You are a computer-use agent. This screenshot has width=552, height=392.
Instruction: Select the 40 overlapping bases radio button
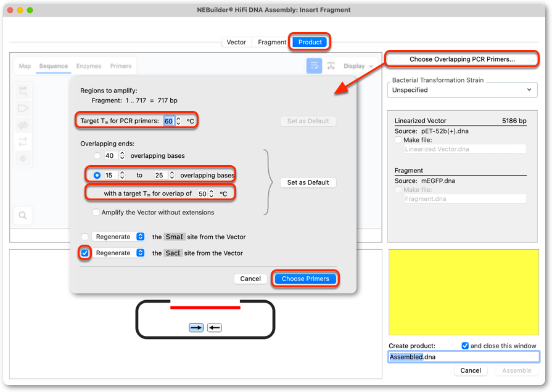97,155
